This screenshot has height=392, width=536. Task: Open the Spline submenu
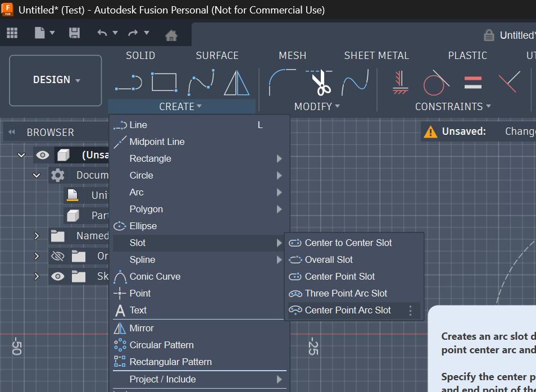(199, 259)
